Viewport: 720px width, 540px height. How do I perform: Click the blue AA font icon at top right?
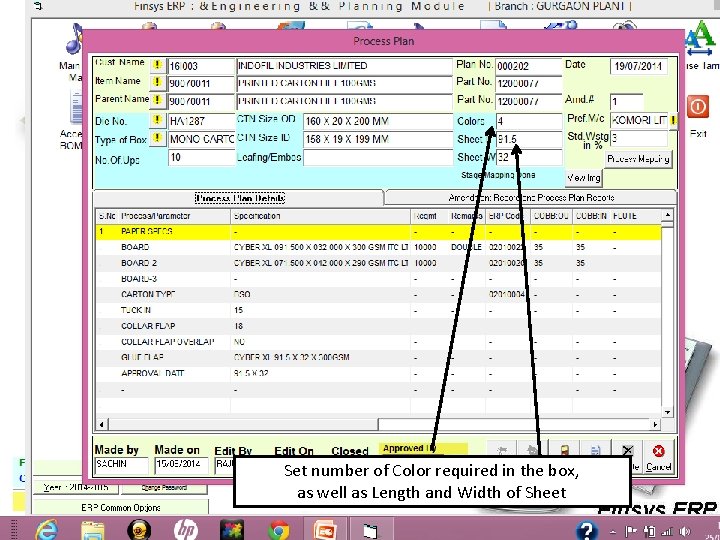[x=701, y=38]
